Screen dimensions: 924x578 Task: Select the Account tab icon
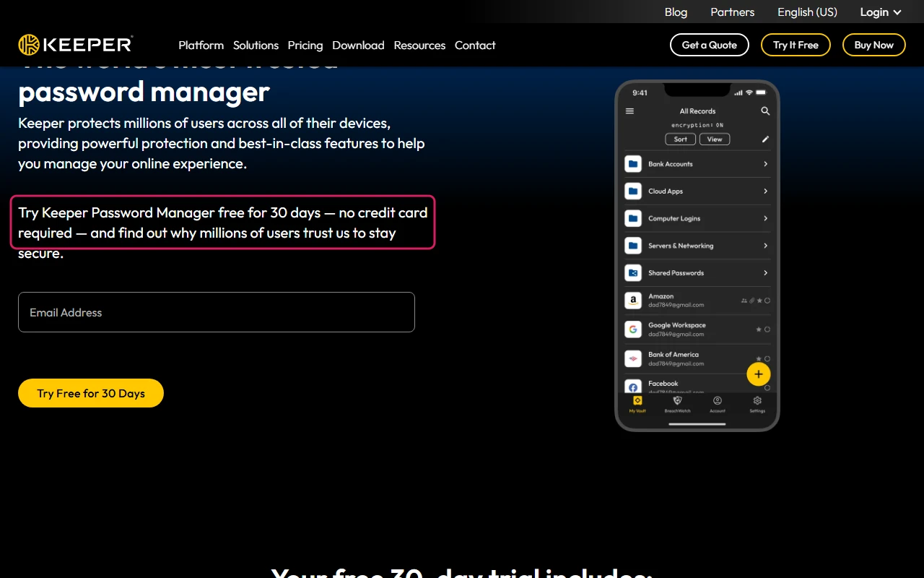tap(718, 400)
